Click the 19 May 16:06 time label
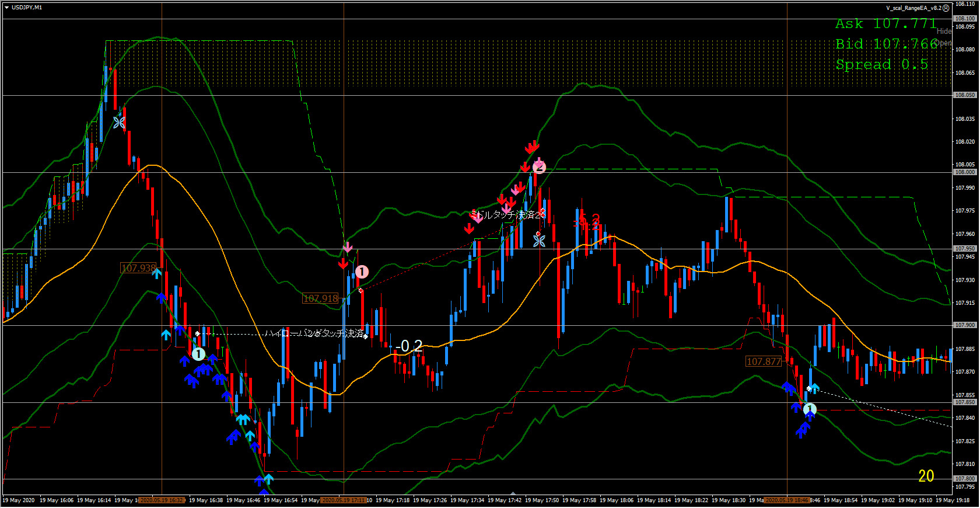 click(57, 500)
